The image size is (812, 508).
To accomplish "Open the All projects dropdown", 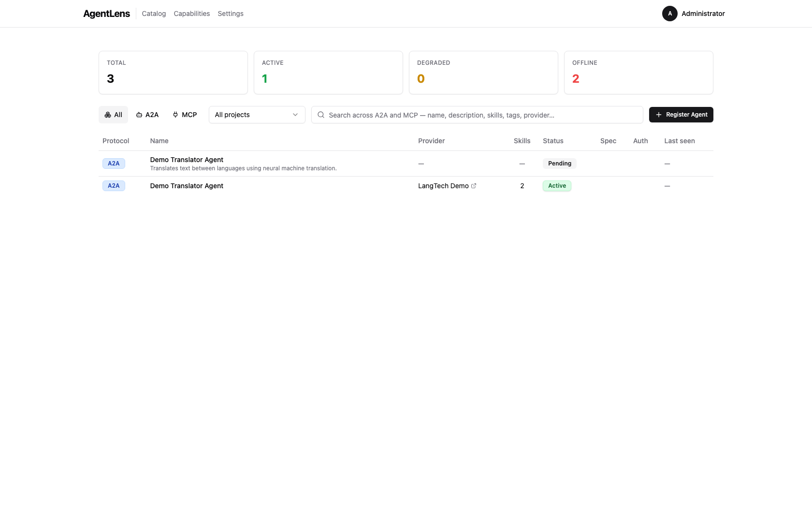I will click(256, 115).
